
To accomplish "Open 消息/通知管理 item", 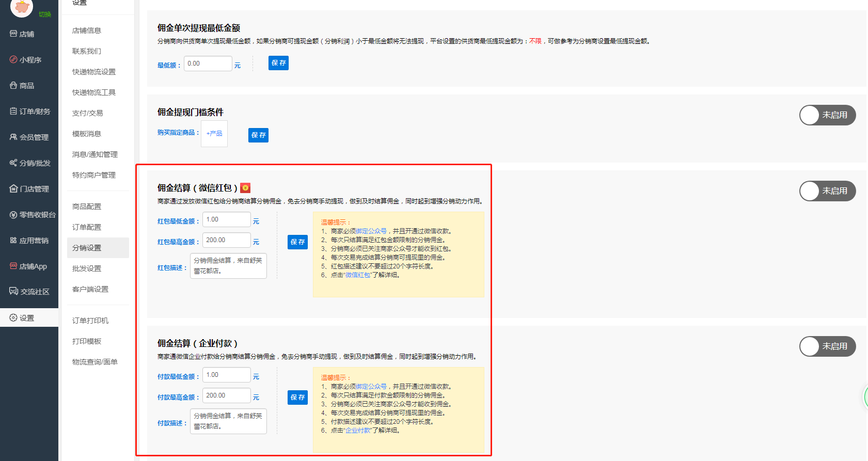I will pyautogui.click(x=95, y=154).
